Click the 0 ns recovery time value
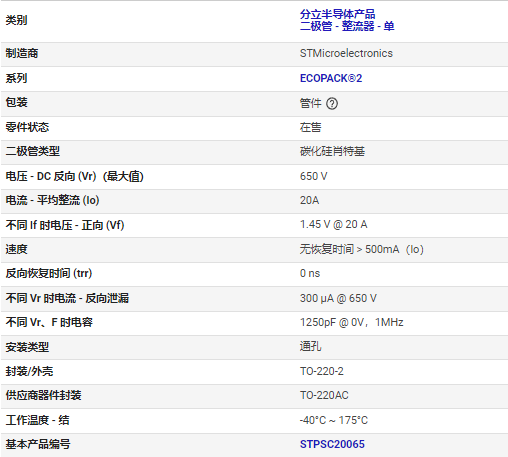 pos(310,273)
